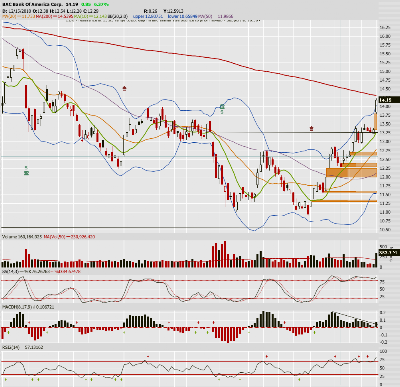Viewport: 400px width, 387px height.
Task: Select the red signal marker above the black horizontal line
Action: [x=312, y=128]
